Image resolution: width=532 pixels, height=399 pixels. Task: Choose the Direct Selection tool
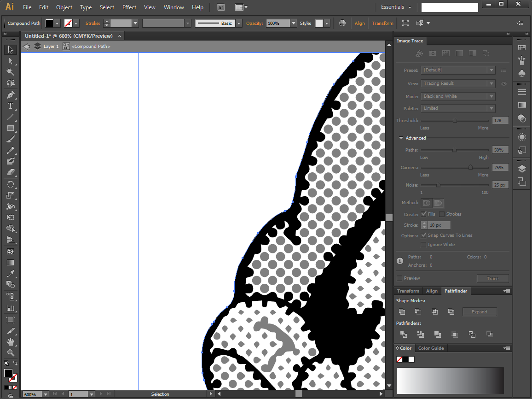coord(11,61)
